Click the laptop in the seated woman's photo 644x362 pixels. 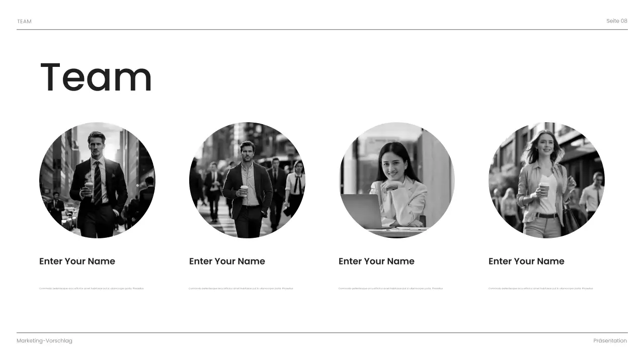[x=362, y=211]
